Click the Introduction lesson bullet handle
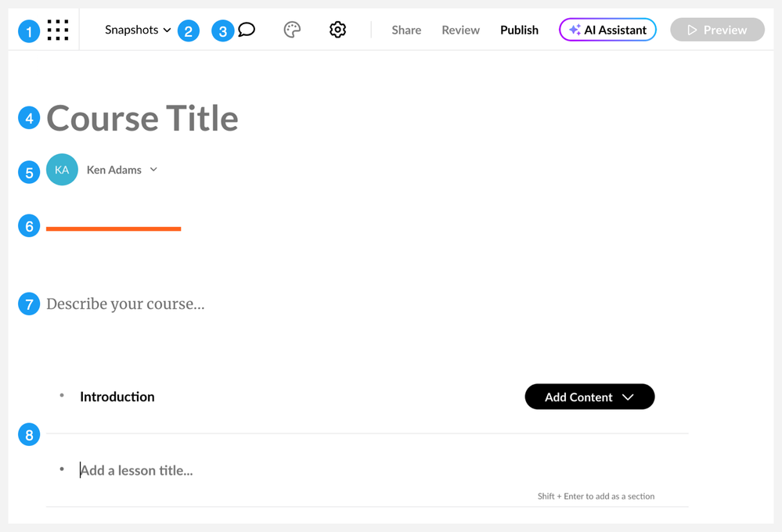 click(x=62, y=396)
